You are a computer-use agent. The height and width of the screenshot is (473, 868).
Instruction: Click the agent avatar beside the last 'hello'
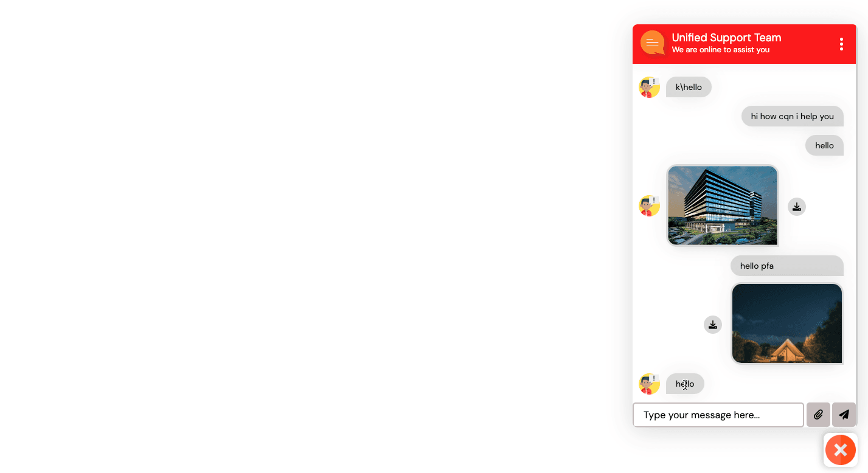[x=650, y=384]
